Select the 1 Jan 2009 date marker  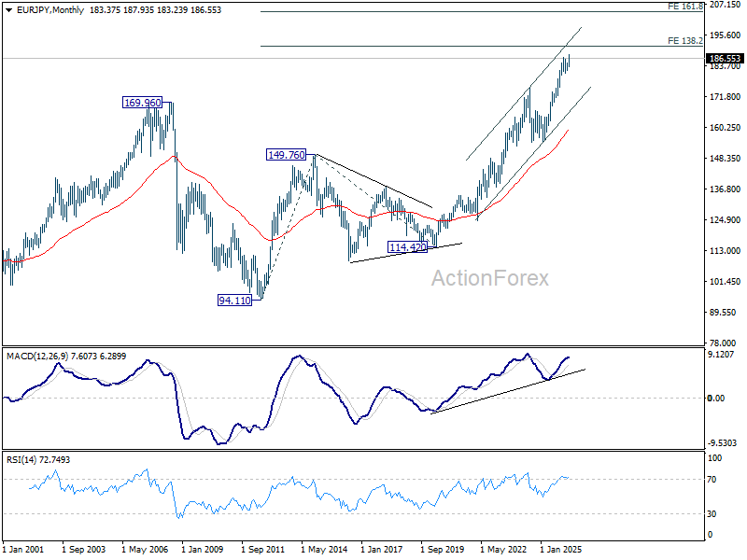[202, 550]
